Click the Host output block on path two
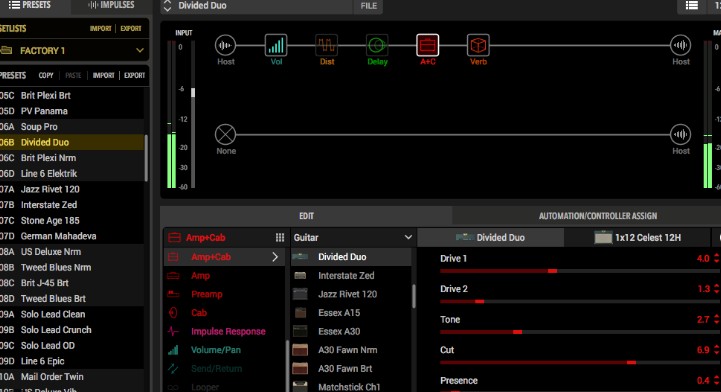Screen dimensions: 721x392 tap(680, 135)
